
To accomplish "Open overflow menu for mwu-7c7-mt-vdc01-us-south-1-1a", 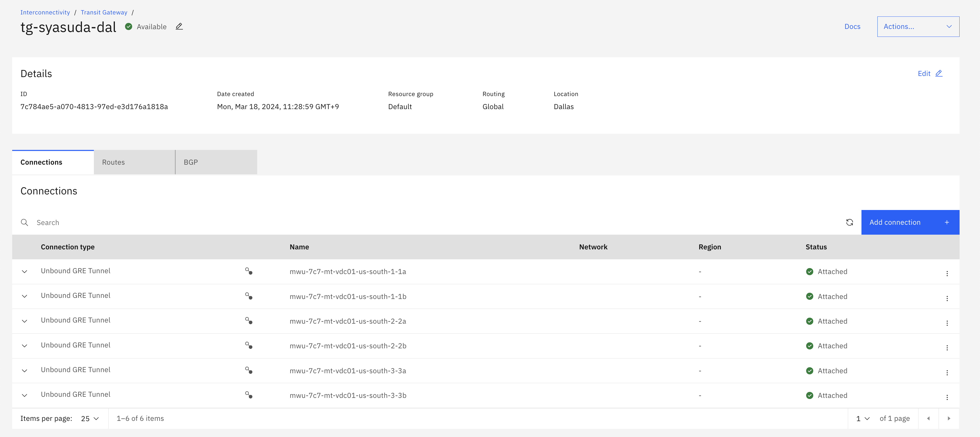I will tap(947, 273).
